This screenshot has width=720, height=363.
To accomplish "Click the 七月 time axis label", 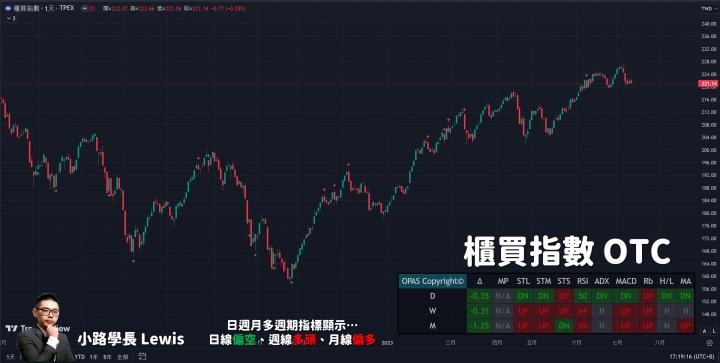I will coord(618,343).
